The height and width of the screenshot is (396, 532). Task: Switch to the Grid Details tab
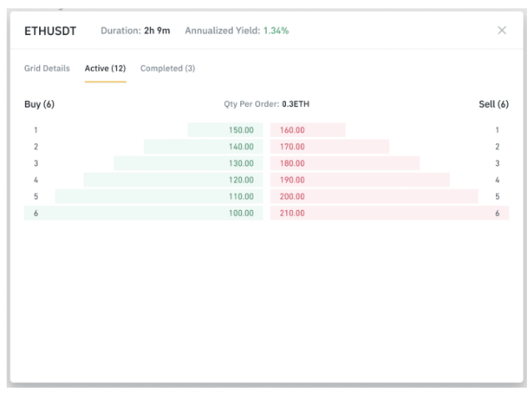point(47,68)
